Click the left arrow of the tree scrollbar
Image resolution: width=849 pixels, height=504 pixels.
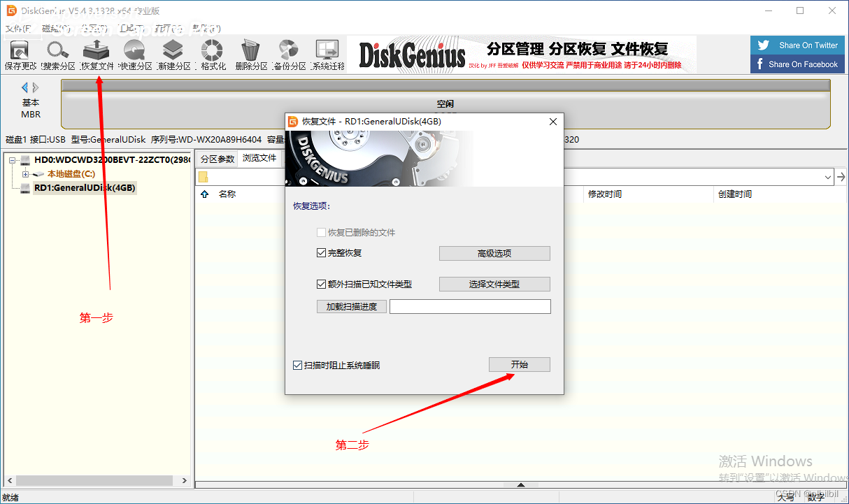[9, 481]
